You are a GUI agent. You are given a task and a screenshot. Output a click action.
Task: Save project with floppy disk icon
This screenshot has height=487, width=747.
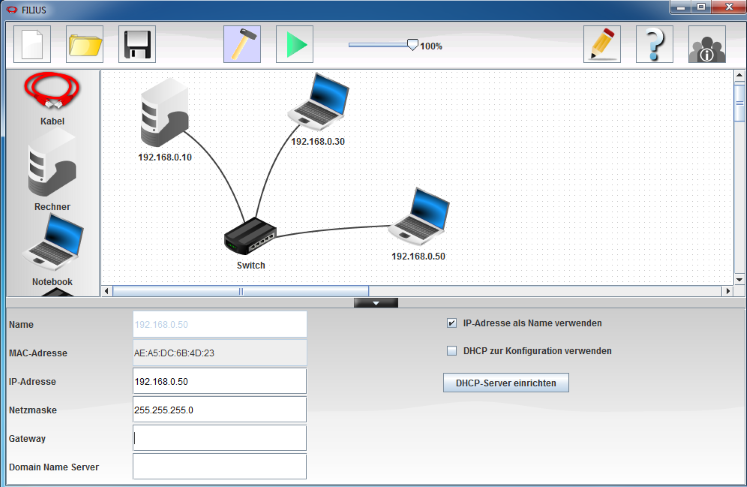pyautogui.click(x=137, y=44)
